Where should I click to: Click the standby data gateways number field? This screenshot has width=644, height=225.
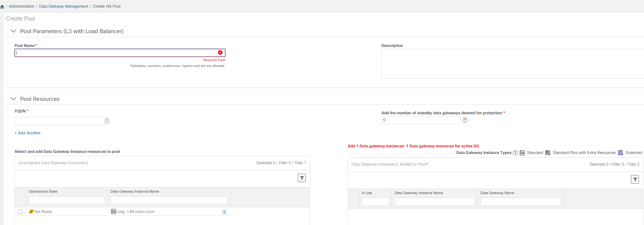coord(421,120)
